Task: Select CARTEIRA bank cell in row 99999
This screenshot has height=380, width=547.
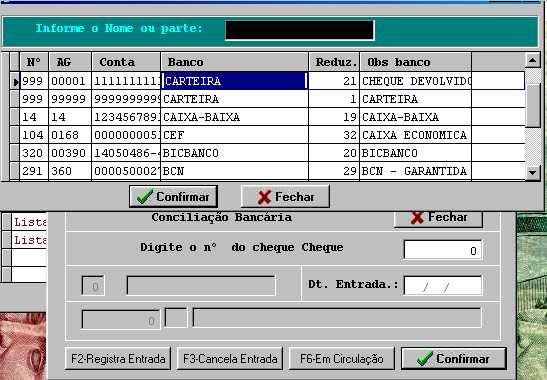Action: coord(234,99)
